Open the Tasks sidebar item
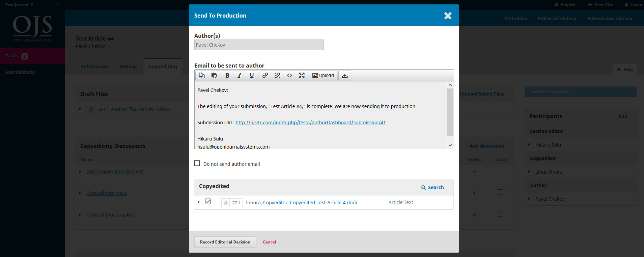Image resolution: width=644 pixels, height=257 pixels. click(32, 56)
